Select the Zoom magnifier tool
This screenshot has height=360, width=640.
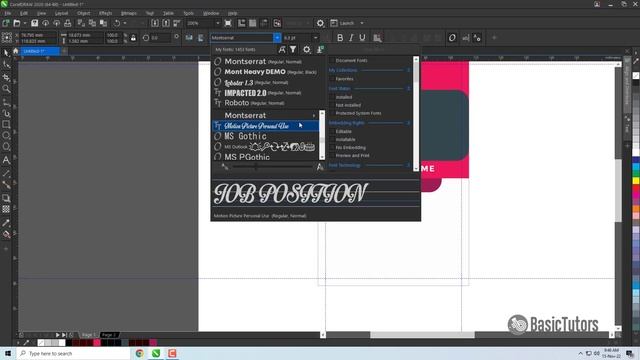coord(6,89)
